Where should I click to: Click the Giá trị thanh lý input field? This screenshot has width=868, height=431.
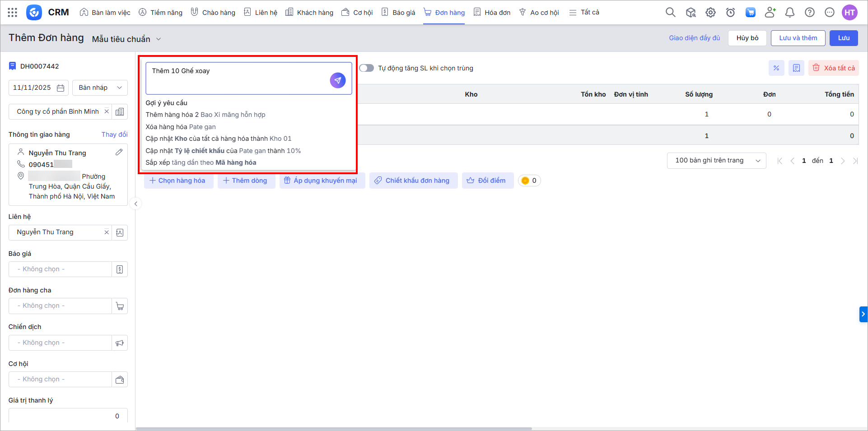[68, 416]
